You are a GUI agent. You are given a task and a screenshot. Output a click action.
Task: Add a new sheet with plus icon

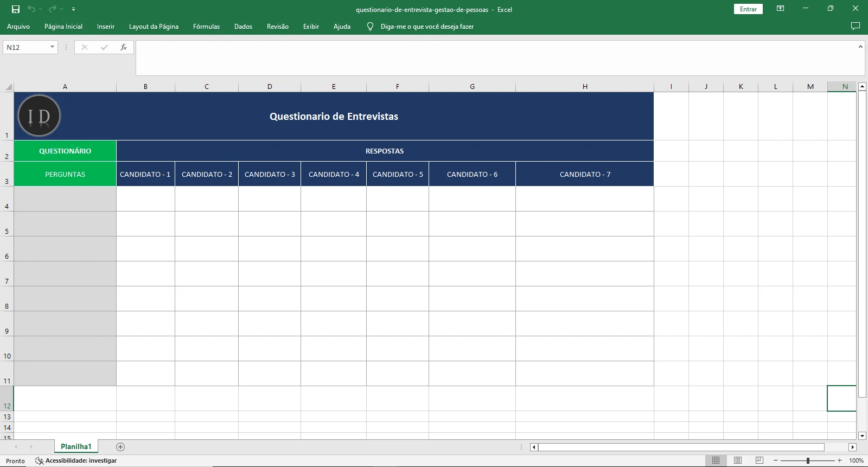click(120, 447)
